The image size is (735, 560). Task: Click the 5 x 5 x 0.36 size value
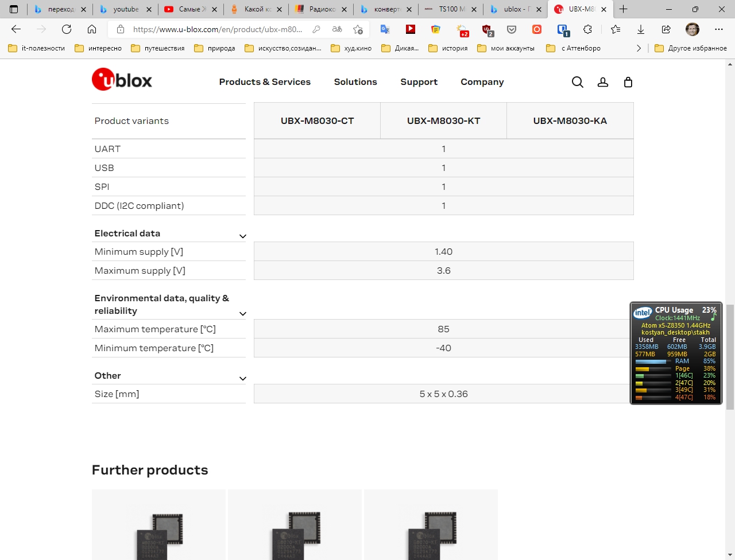coord(443,394)
